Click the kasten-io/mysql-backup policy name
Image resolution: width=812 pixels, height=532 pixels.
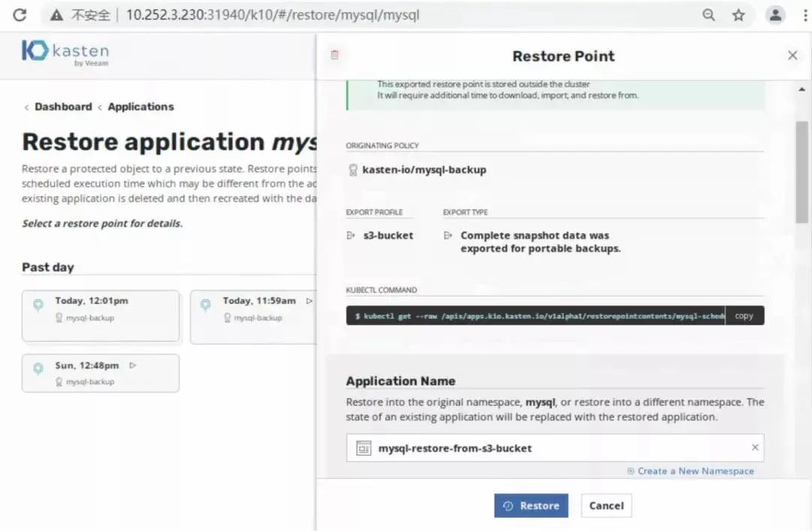(424, 170)
